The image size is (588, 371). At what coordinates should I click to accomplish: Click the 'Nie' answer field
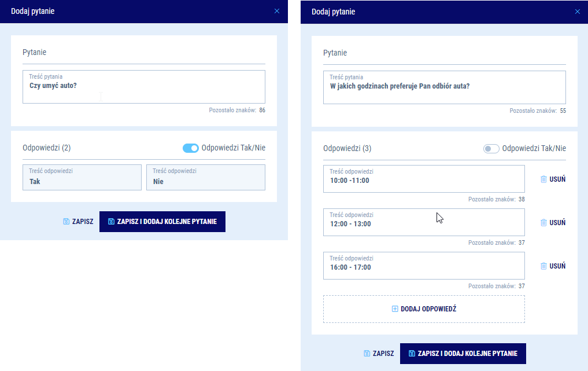point(206,178)
